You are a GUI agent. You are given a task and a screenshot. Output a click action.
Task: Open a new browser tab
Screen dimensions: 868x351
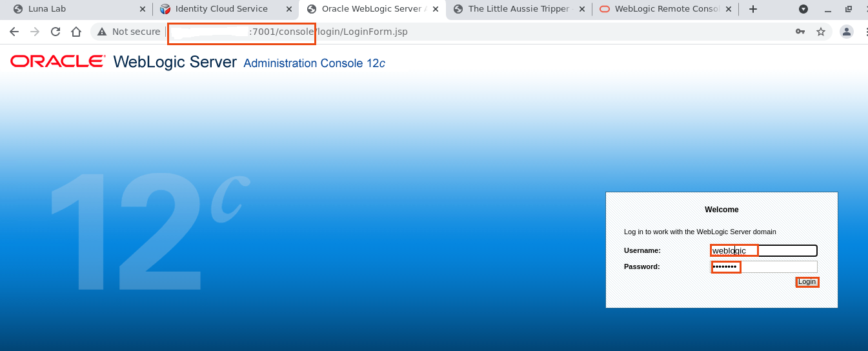click(x=752, y=9)
